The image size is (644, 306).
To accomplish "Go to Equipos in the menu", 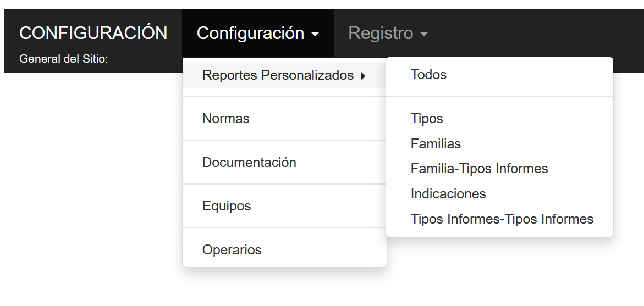I will 227,206.
